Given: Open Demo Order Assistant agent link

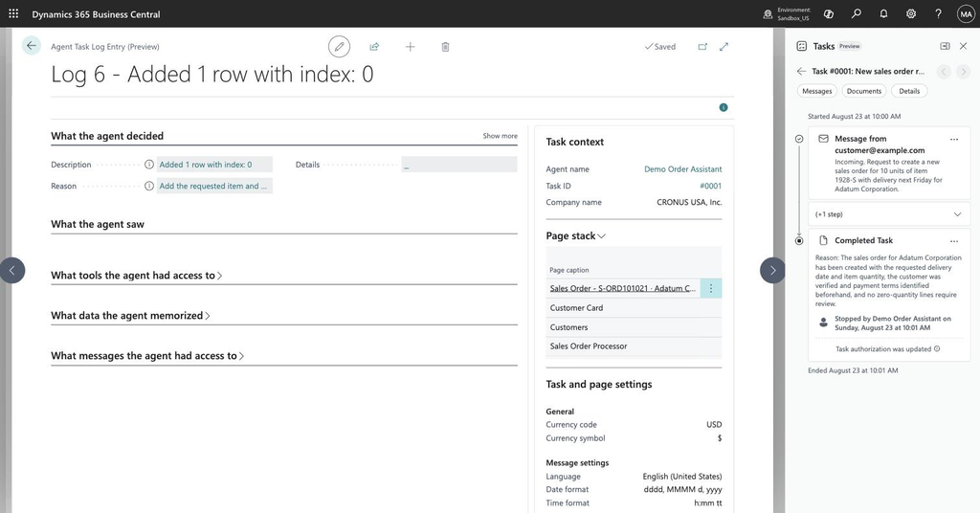Looking at the screenshot, I should coord(682,169).
